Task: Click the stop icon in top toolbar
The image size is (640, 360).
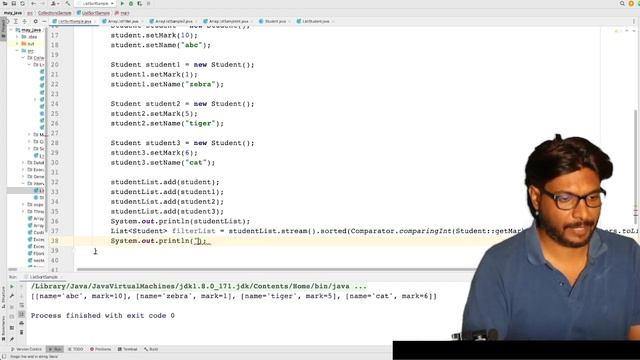Action: click(x=149, y=3)
